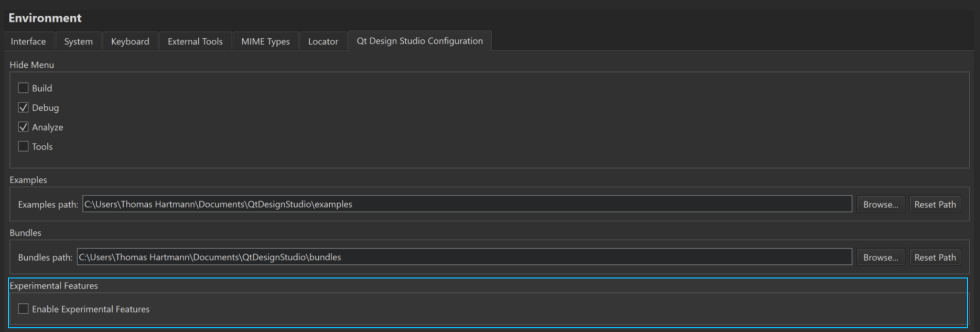Click the "Examples path:" label
The width and height of the screenshot is (980, 332).
pyautogui.click(x=48, y=205)
